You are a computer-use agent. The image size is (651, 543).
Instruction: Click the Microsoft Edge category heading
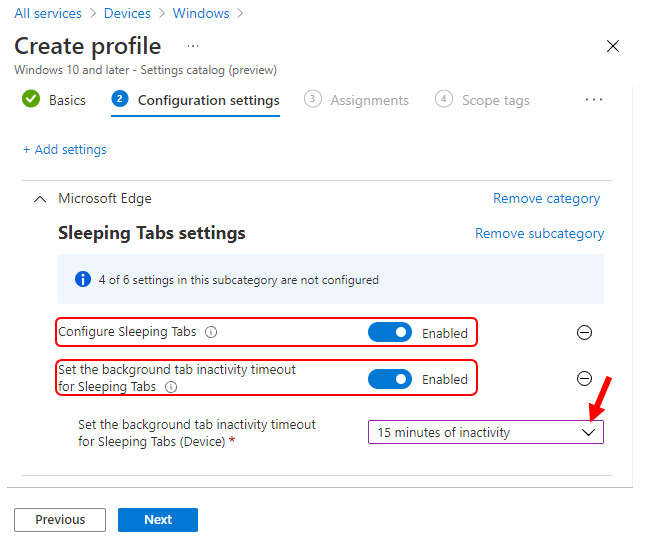click(x=105, y=198)
